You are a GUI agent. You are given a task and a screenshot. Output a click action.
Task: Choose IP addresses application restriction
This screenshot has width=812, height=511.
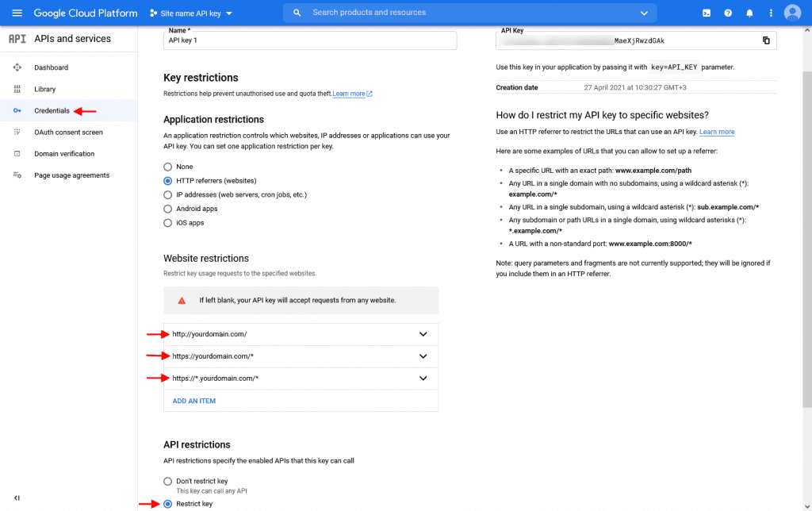[x=167, y=194]
